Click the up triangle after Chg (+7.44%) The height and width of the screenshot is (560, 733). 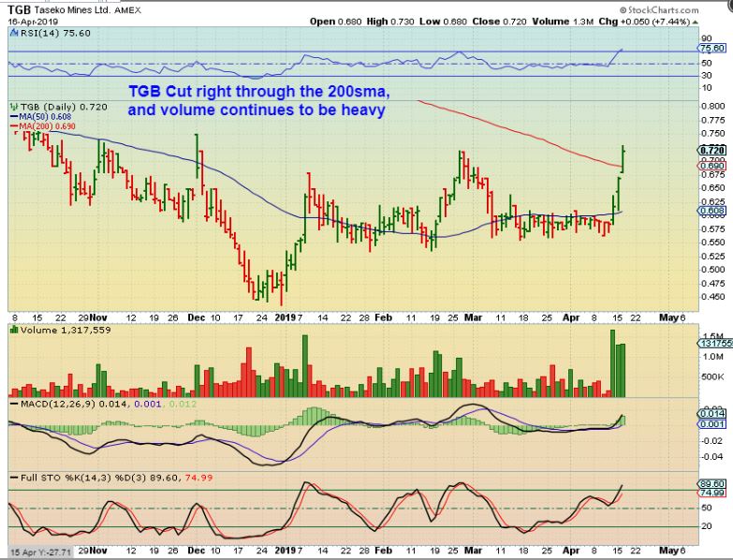tap(696, 22)
